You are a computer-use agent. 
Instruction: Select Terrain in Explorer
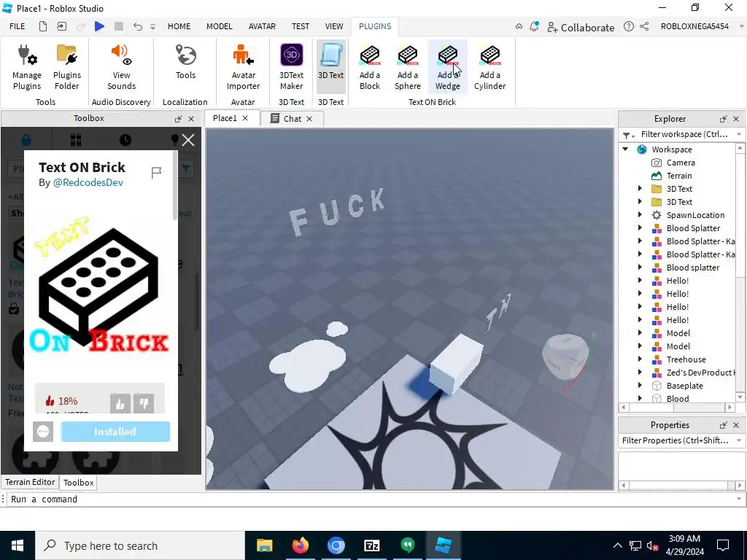(679, 176)
